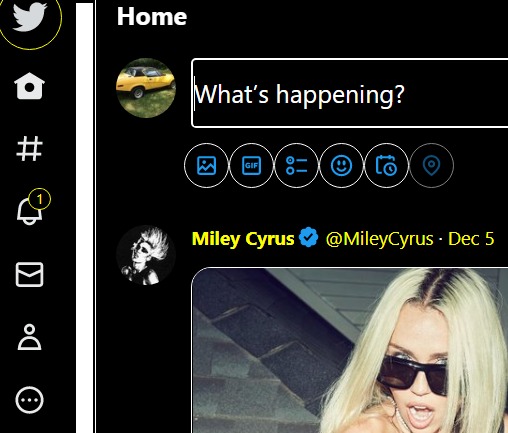
Task: Open Explore hashtag icon
Action: pyautogui.click(x=29, y=148)
